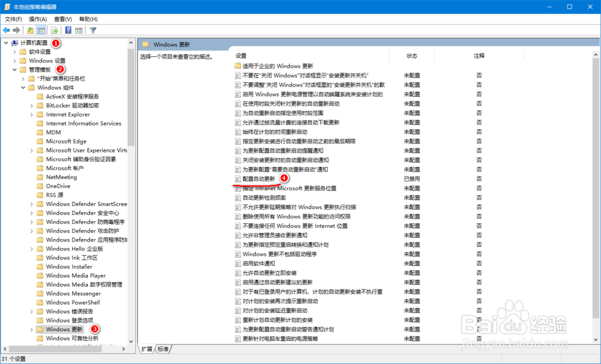Select the 配置自动更新 policy

pyautogui.click(x=258, y=179)
